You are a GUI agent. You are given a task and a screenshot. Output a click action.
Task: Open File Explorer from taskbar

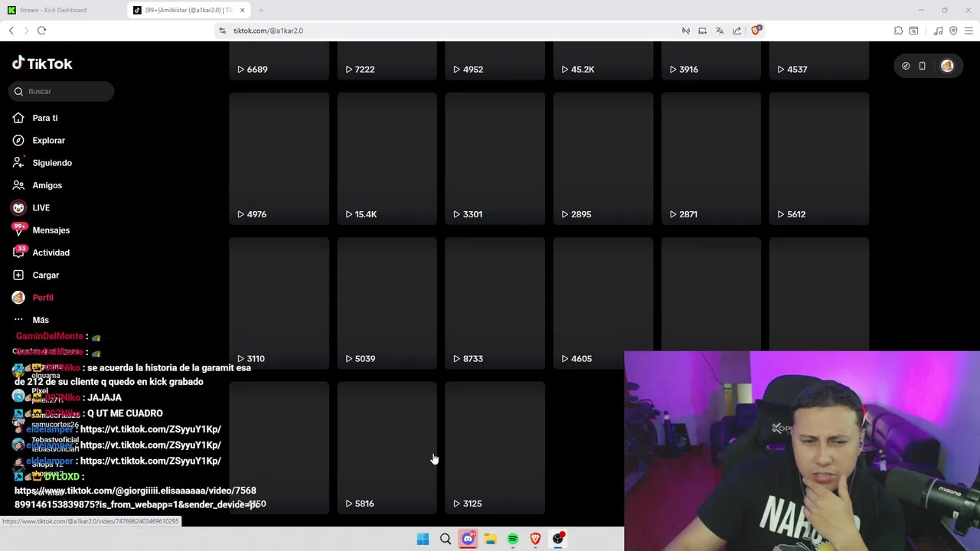(x=490, y=539)
